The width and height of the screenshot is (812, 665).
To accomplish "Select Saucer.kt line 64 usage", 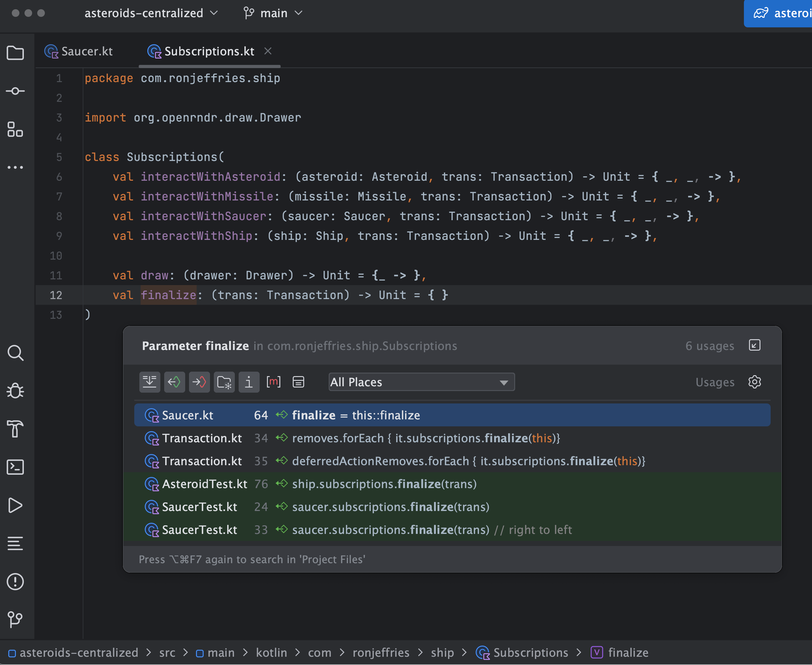I will click(x=452, y=415).
